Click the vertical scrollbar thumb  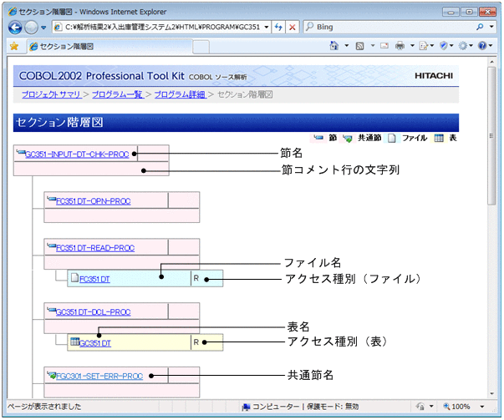491,135
